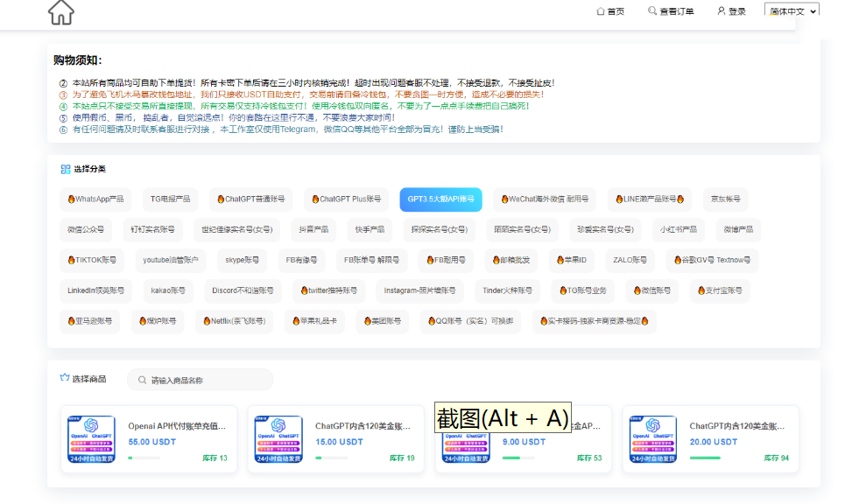Choose the LinkedIn领英账号 category
The width and height of the screenshot is (845, 504).
96,291
